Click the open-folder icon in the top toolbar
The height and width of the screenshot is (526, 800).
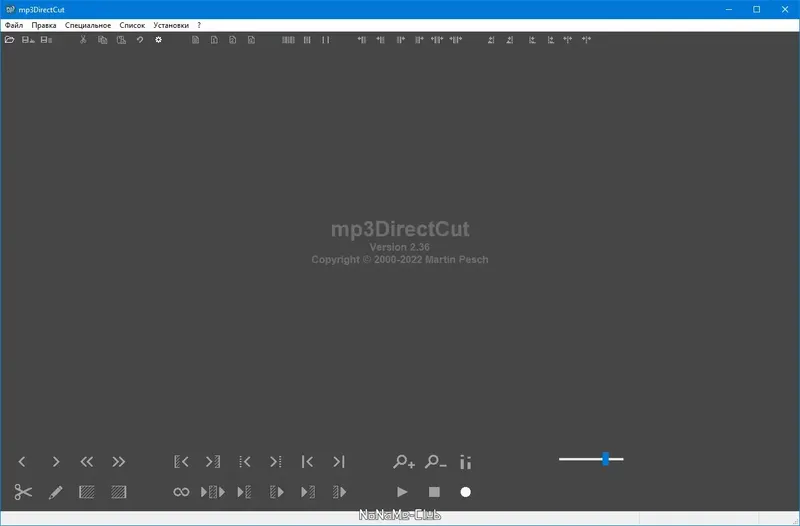(9, 40)
